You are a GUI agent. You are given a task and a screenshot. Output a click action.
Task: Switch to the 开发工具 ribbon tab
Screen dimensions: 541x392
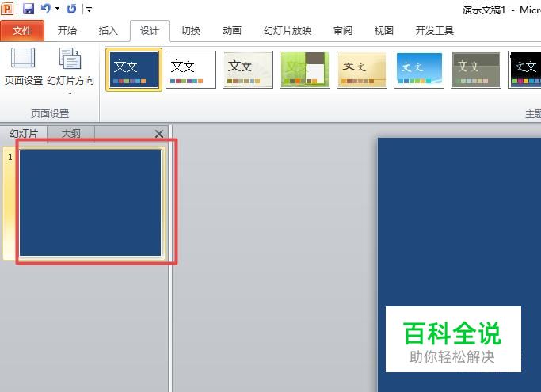click(434, 30)
